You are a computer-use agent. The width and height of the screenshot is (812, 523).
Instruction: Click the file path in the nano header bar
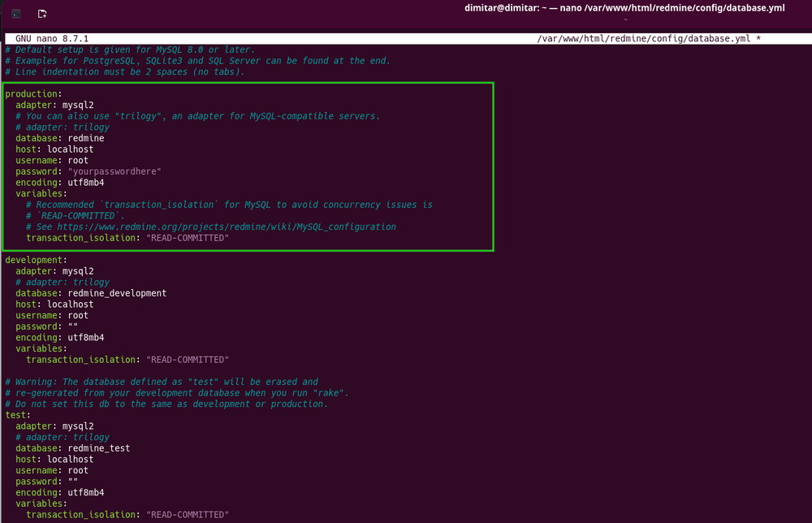(x=643, y=39)
